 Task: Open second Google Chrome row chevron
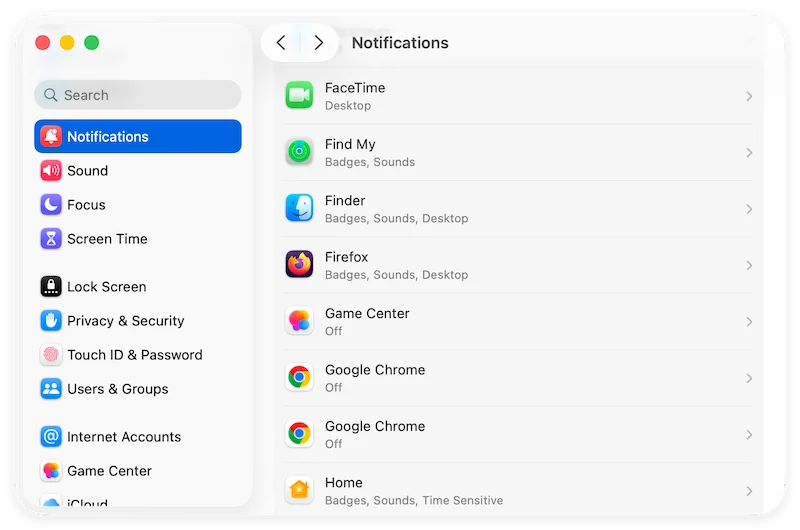(748, 435)
